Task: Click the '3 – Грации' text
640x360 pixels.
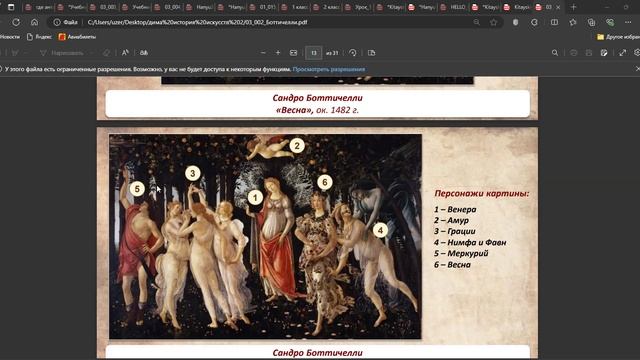Action: [x=454, y=231]
